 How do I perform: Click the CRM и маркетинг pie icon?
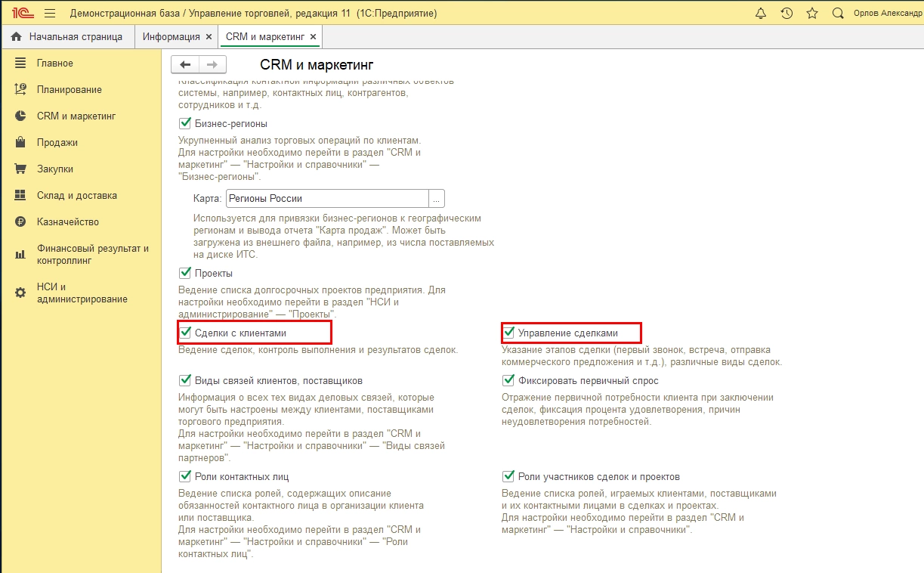(20, 116)
